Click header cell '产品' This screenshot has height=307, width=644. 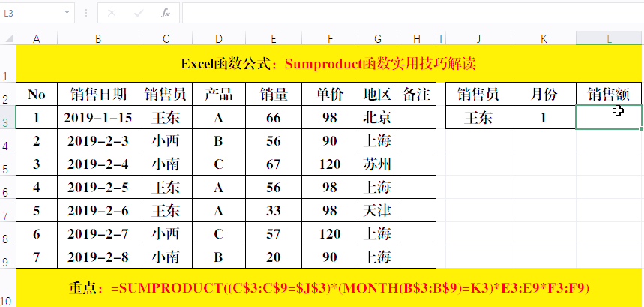(x=218, y=94)
